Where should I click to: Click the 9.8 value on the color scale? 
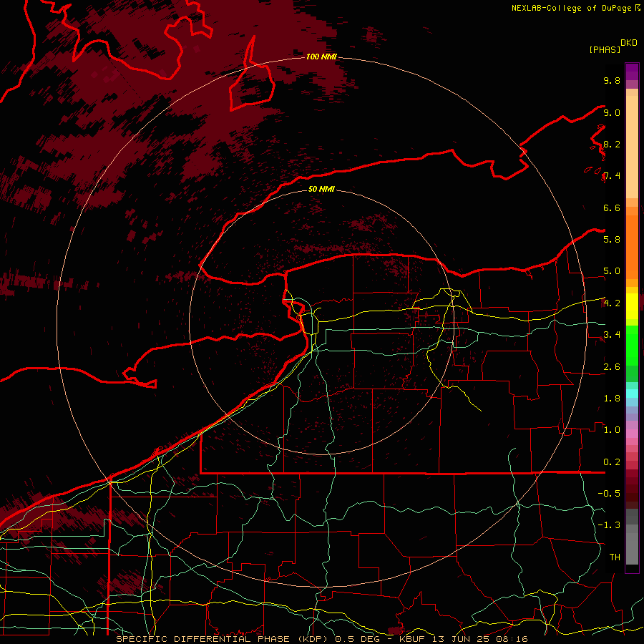612,81
